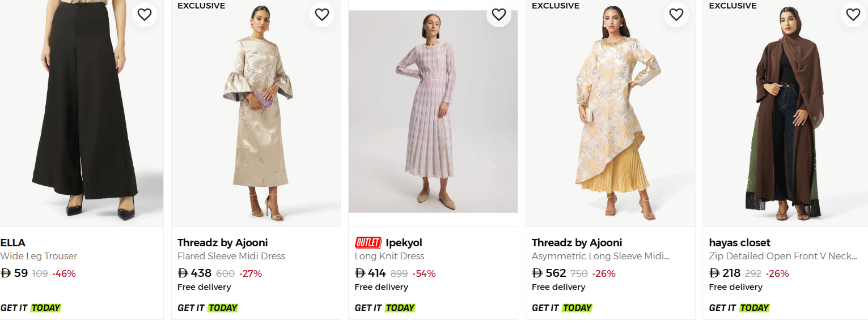This screenshot has height=325, width=868.
Task: Add ELLA Wide Leg Trouser to wishlist
Action: (x=145, y=15)
